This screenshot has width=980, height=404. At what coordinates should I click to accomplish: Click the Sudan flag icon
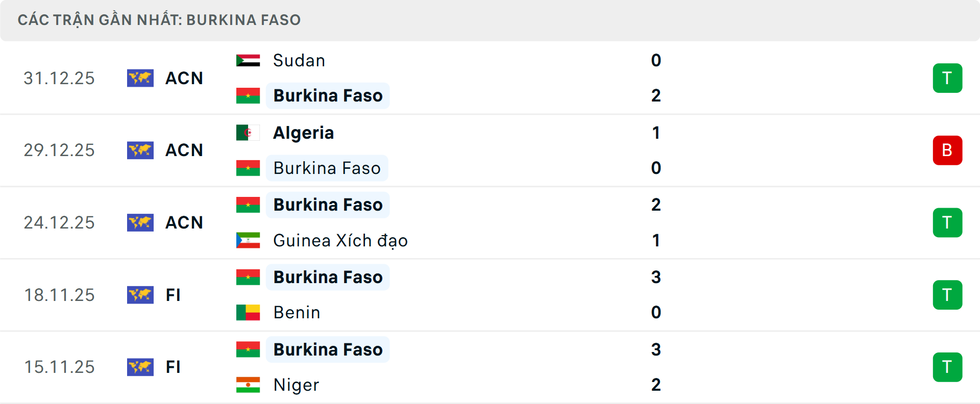248,59
